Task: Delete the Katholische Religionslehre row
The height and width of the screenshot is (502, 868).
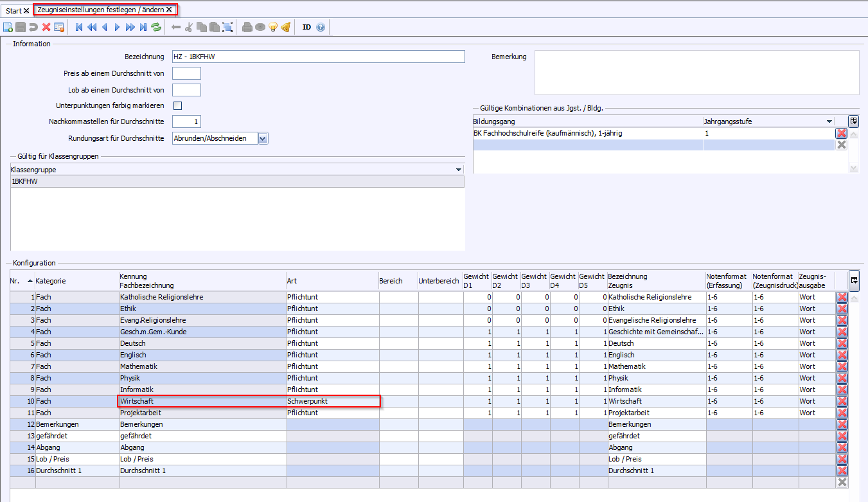Action: (842, 297)
